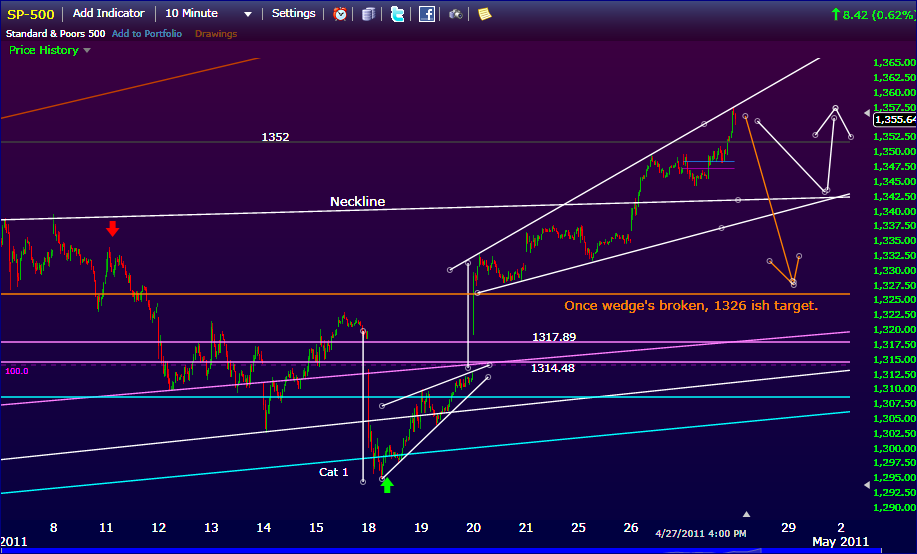This screenshot has height=554, width=917.
Task: Open the database stack icon
Action: 369,14
